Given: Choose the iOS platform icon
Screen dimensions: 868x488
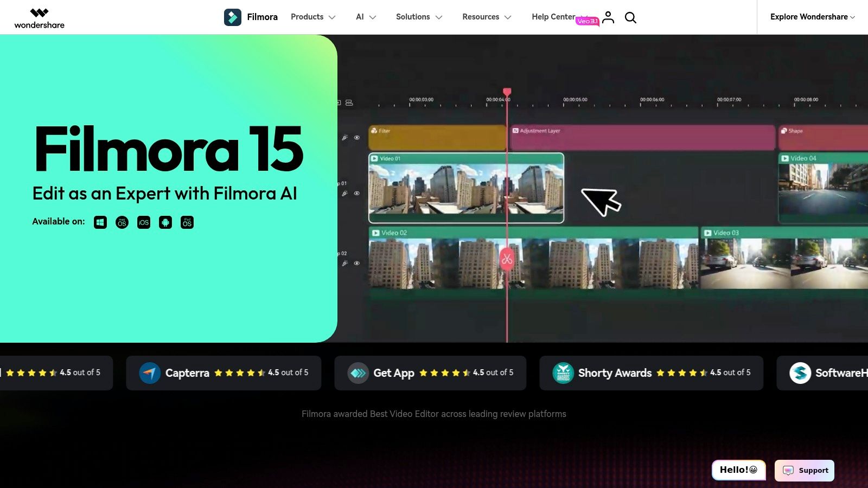Looking at the screenshot, I should (x=144, y=222).
